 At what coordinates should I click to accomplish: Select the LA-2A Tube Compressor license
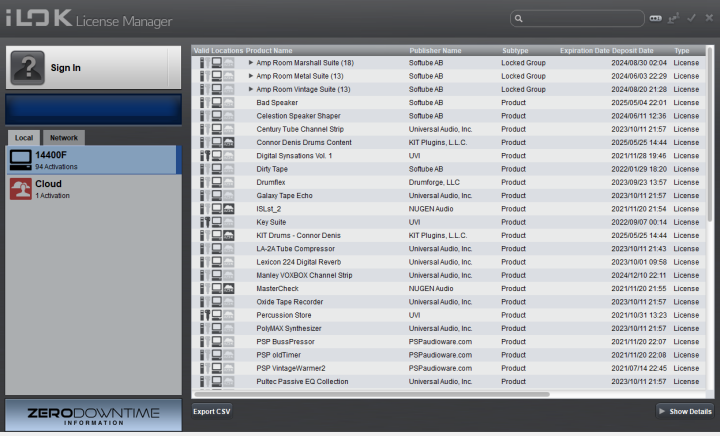tap(449, 249)
